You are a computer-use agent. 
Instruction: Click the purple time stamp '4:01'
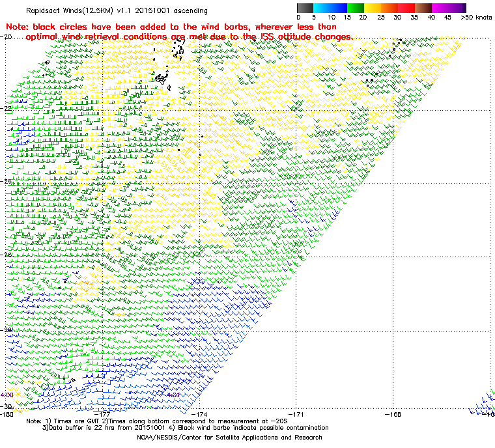(x=173, y=395)
